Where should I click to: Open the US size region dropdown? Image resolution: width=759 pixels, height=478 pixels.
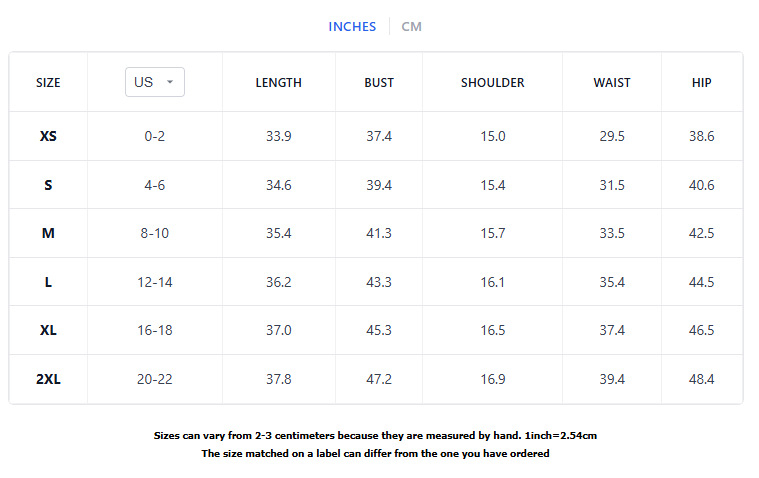click(x=154, y=82)
